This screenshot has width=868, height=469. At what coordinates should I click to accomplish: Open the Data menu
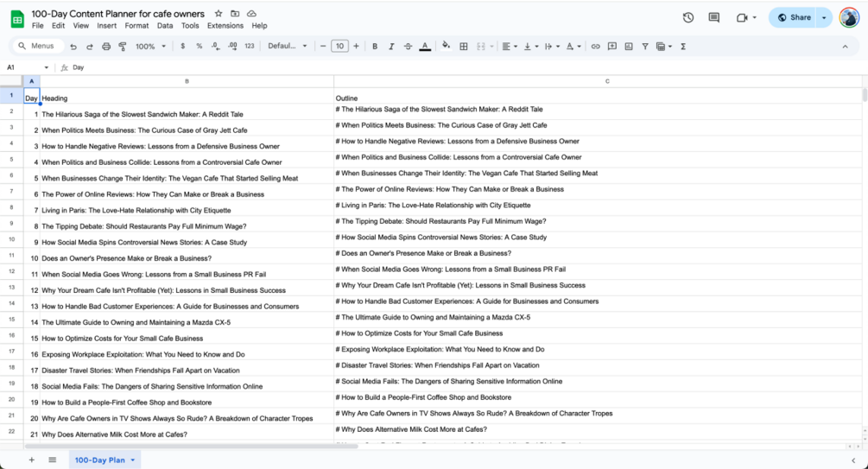[165, 25]
